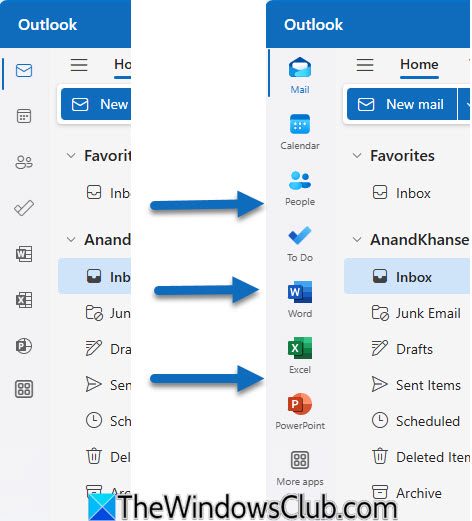Collapse Favorites section in left Outlook
The image size is (472, 521).
[x=71, y=155]
